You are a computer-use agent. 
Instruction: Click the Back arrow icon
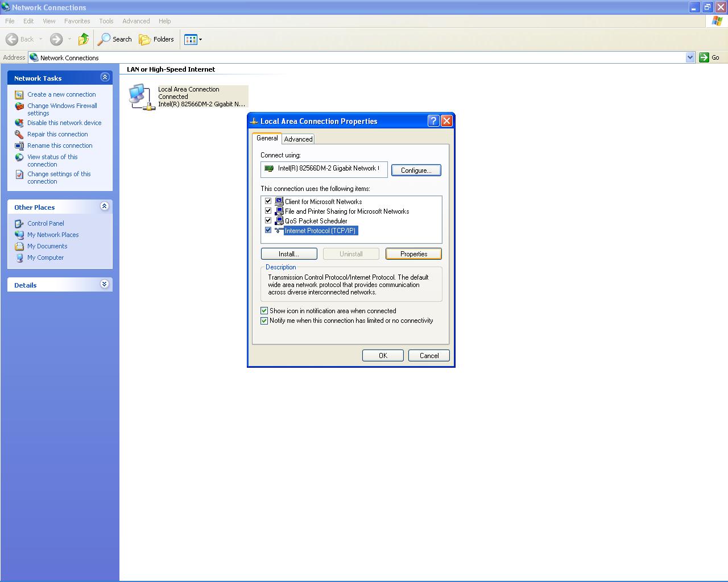[11, 39]
